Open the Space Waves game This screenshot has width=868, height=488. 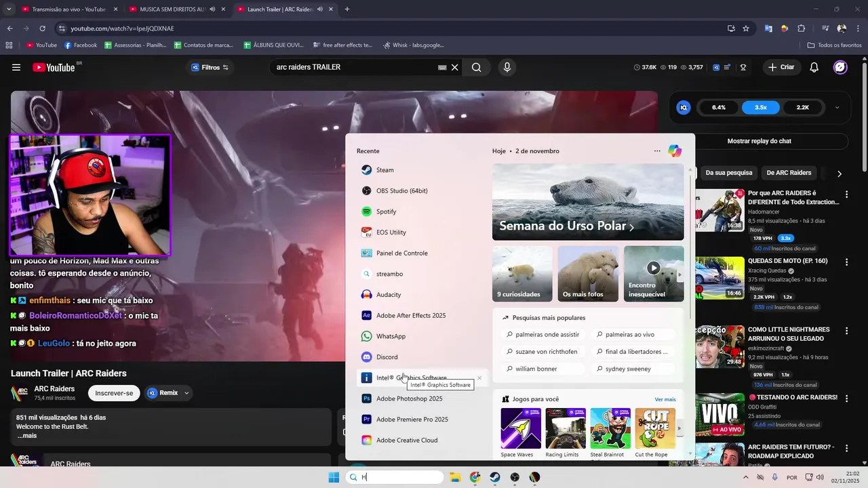(x=521, y=433)
